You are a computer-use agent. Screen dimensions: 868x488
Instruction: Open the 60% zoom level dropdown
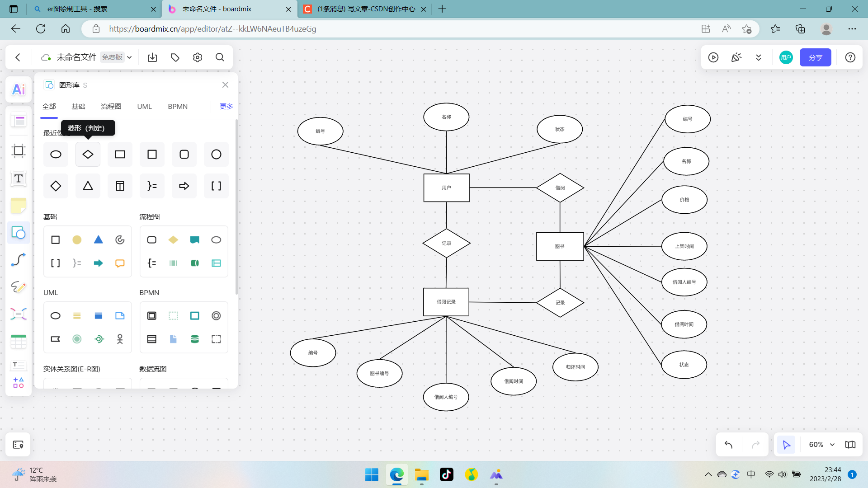coord(821,445)
